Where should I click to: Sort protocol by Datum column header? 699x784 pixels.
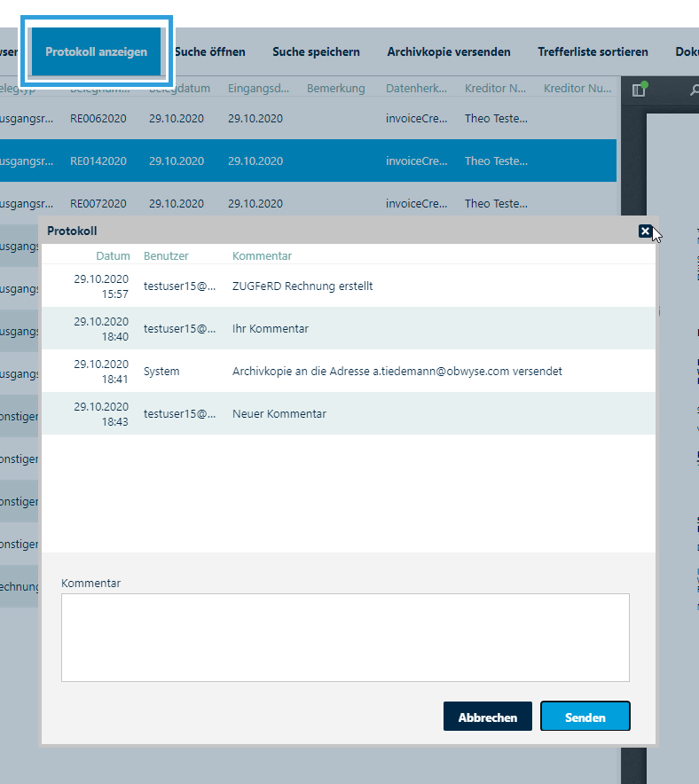pyautogui.click(x=113, y=255)
